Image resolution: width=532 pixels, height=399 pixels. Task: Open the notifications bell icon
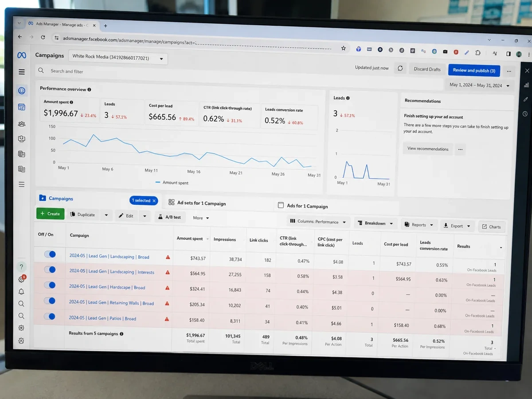pyautogui.click(x=21, y=292)
